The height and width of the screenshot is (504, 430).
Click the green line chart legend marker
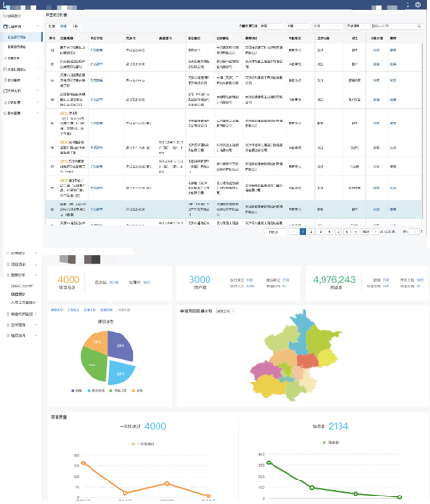tap(324, 442)
